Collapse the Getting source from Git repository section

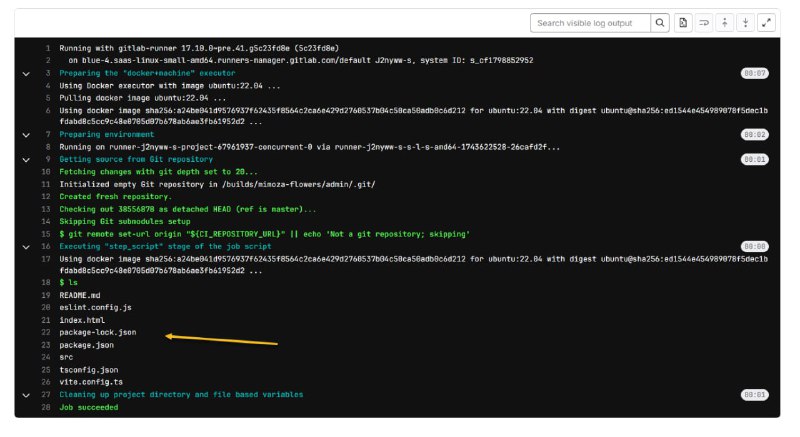[26, 160]
